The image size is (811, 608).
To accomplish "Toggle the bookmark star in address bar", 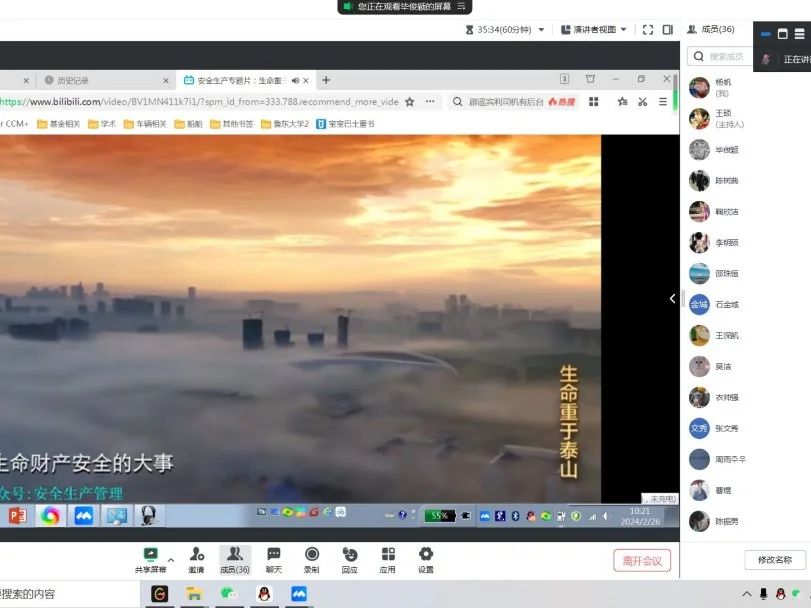I will click(x=410, y=102).
